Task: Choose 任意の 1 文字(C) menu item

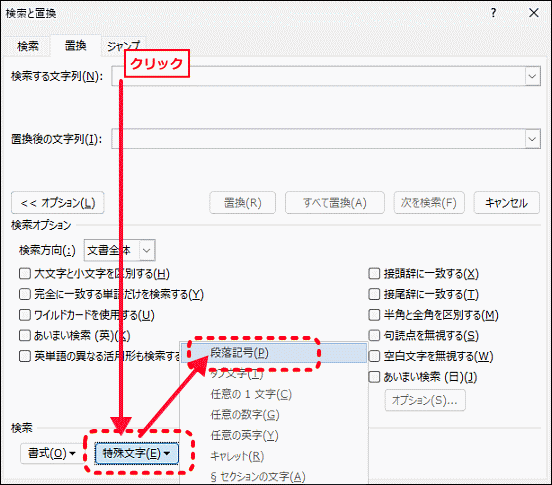Action: pos(274,394)
